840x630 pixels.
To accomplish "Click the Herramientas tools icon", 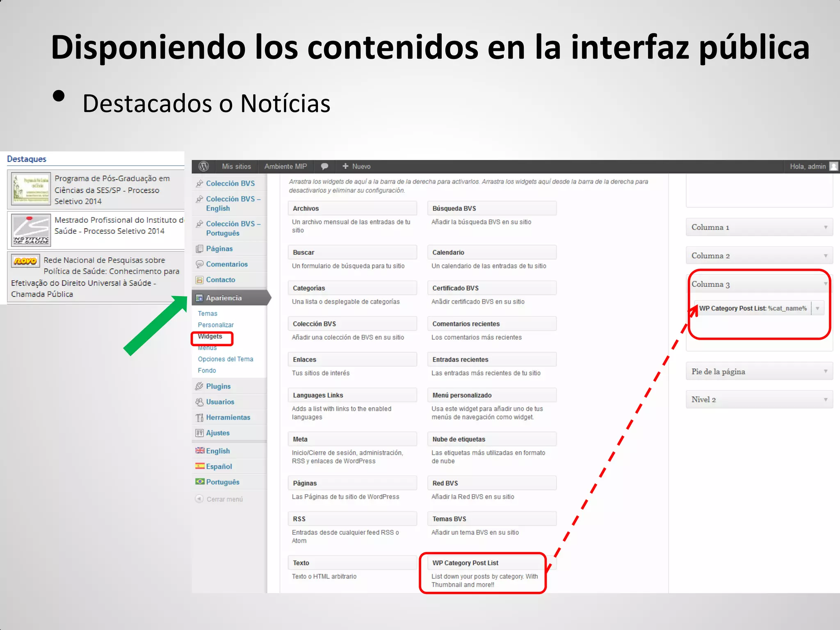I will coord(200,418).
